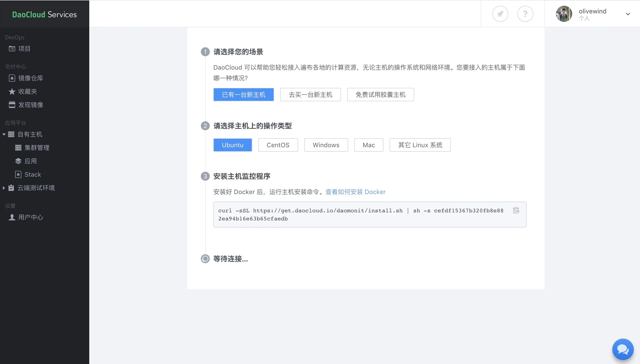This screenshot has width=640, height=364.
Task: Navigate to 发现镜像
Action: (31, 105)
